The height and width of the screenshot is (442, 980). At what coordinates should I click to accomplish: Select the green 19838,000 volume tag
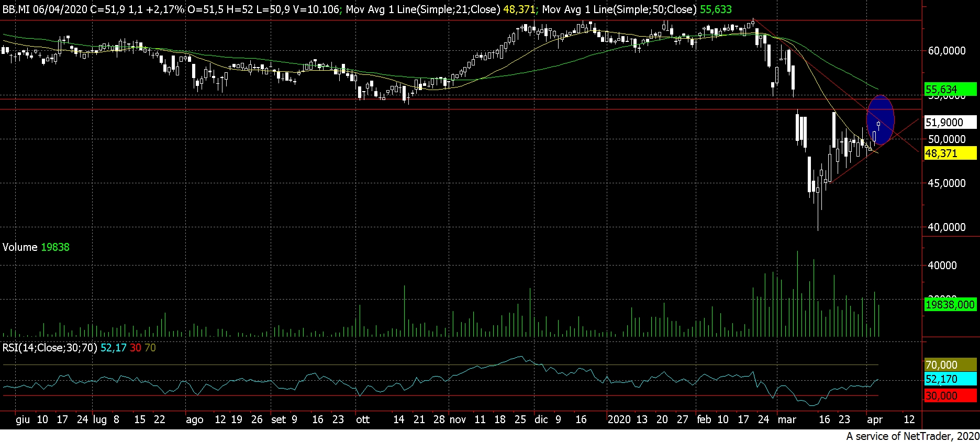(950, 305)
